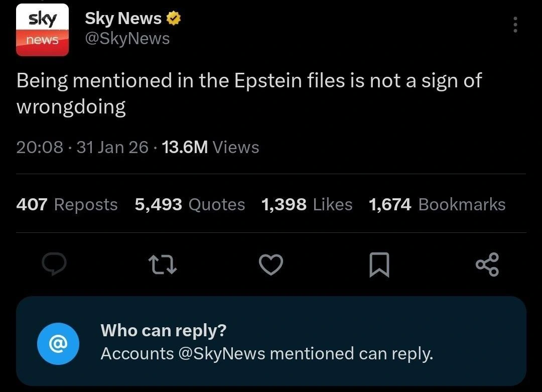The width and height of the screenshot is (542, 392).
Task: Show the 5,493 Quotes list
Action: click(190, 204)
